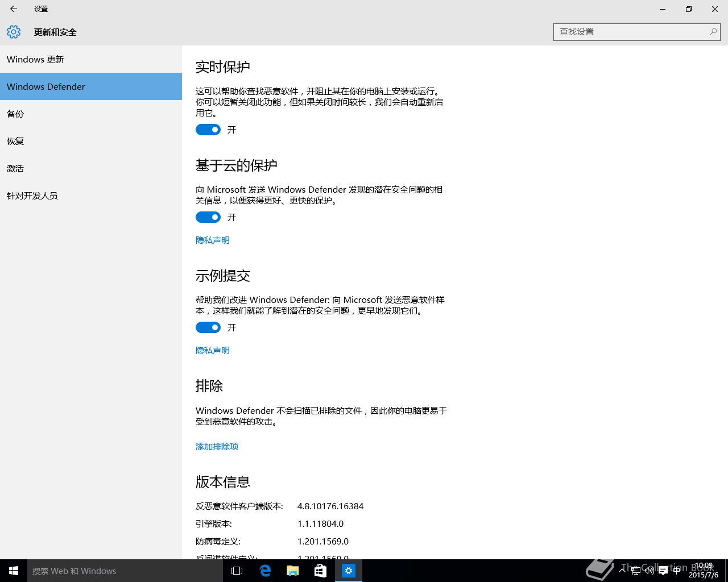Click the 版本信息 heading
Viewport: 728px width, 582px height.
click(223, 482)
